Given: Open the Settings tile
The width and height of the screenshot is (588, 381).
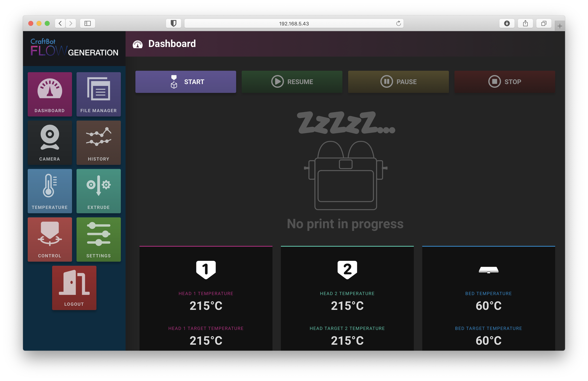Looking at the screenshot, I should click(98, 239).
